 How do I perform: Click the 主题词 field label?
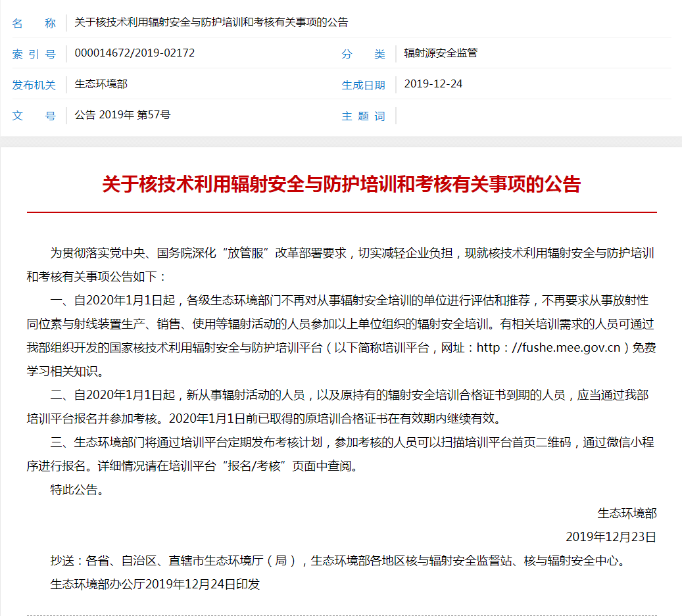363,116
